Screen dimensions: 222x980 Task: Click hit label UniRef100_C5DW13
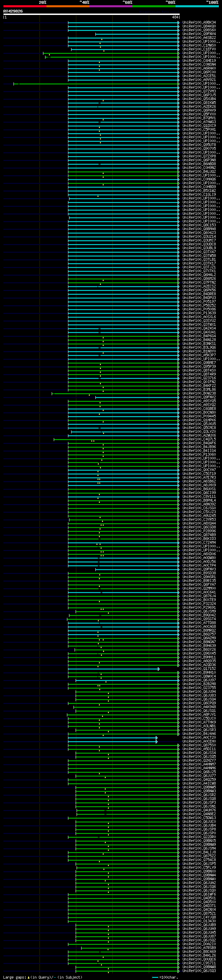pos(199,818)
